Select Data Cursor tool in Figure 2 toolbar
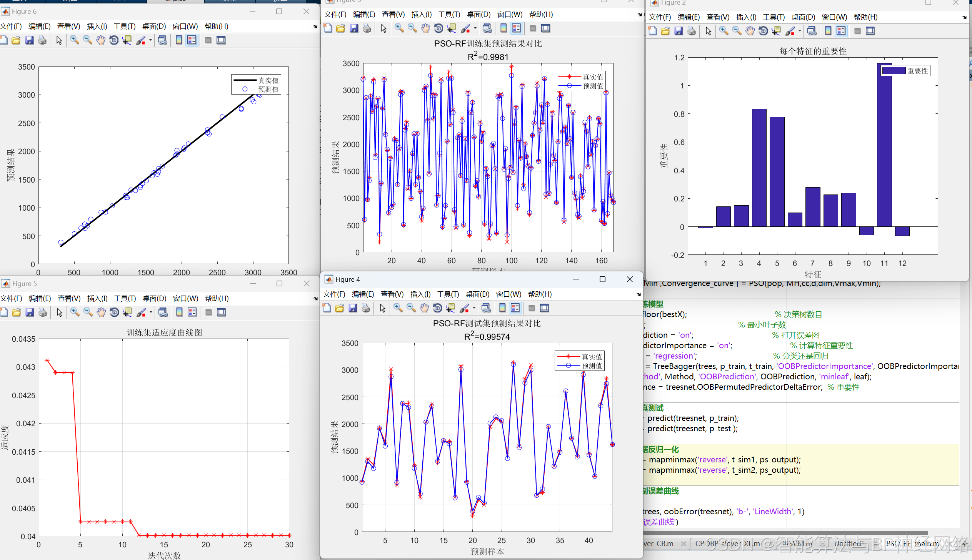The width and height of the screenshot is (972, 560). click(776, 31)
